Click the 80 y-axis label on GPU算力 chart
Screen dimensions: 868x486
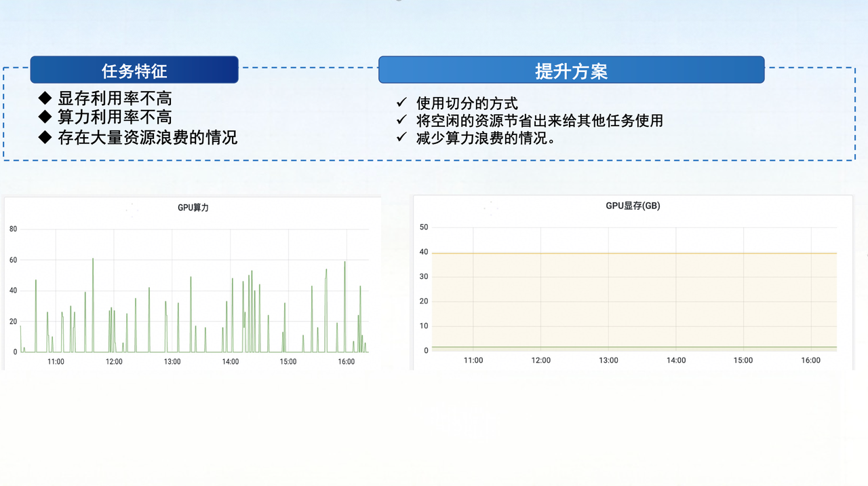click(x=13, y=229)
